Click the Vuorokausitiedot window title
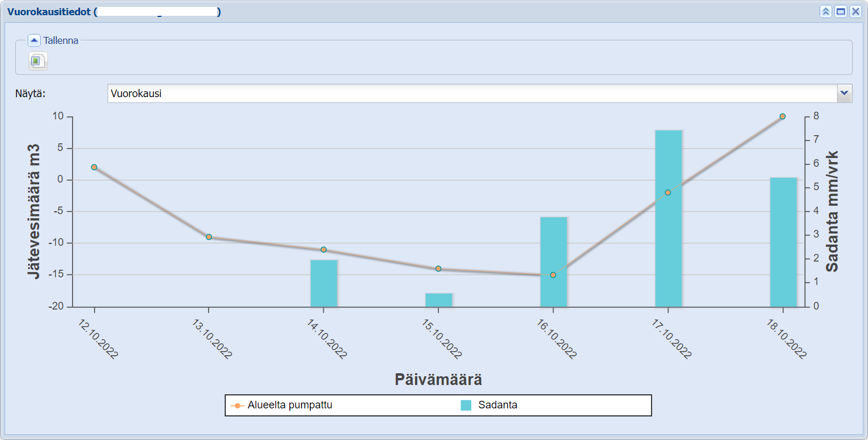The width and height of the screenshot is (868, 440). tap(114, 12)
